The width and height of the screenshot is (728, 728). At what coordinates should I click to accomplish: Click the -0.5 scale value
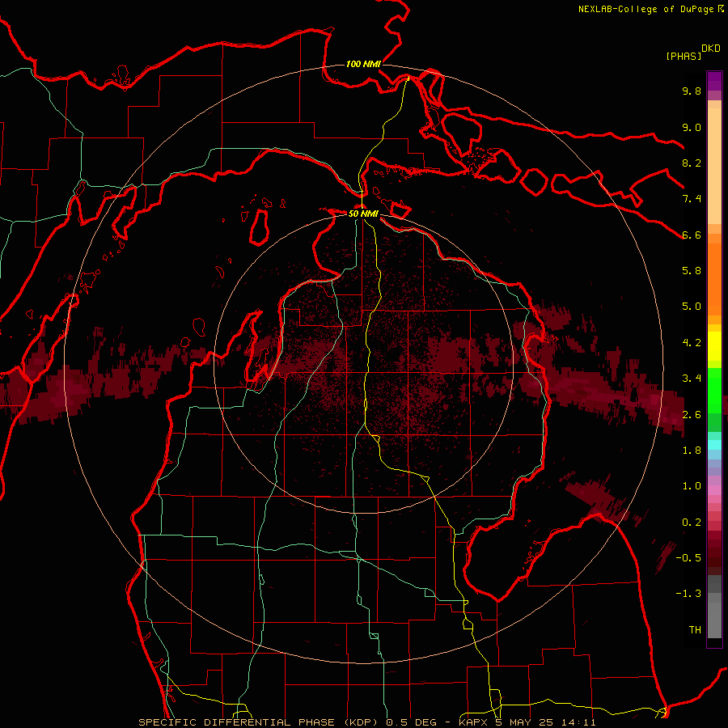(688, 557)
